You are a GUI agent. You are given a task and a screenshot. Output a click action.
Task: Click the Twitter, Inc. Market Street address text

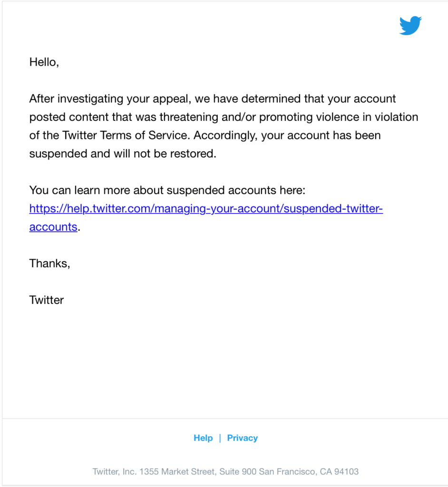coord(225,471)
